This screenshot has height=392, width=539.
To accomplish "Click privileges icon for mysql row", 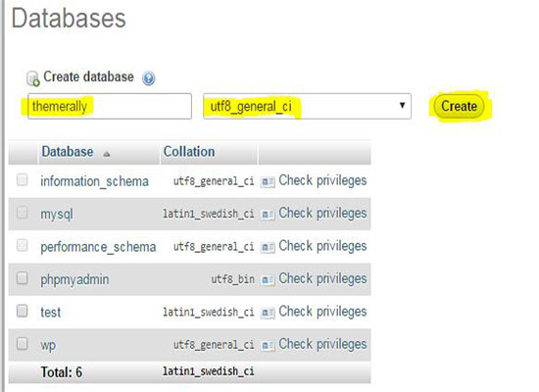I will point(268,215).
